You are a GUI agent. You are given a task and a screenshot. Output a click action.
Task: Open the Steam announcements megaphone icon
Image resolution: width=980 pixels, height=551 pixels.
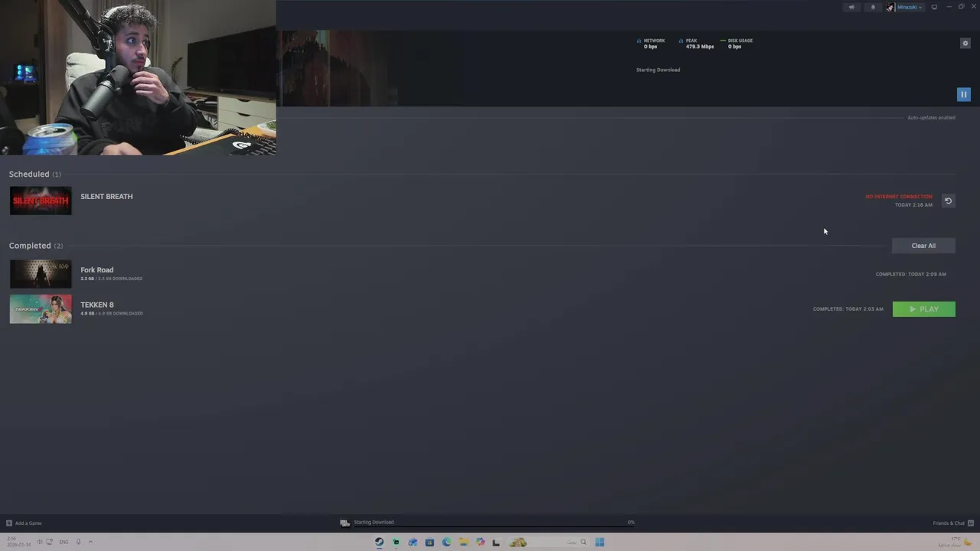click(x=851, y=7)
